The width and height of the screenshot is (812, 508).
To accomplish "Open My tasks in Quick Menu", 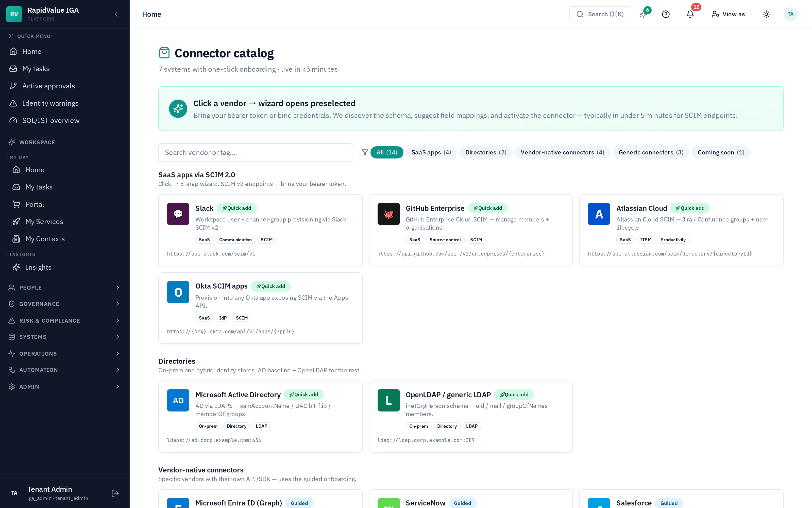I will [65, 69].
